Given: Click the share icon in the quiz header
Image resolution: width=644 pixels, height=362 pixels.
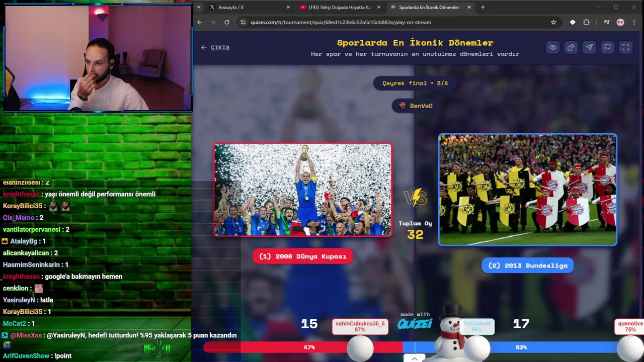Looking at the screenshot, I should [571, 47].
